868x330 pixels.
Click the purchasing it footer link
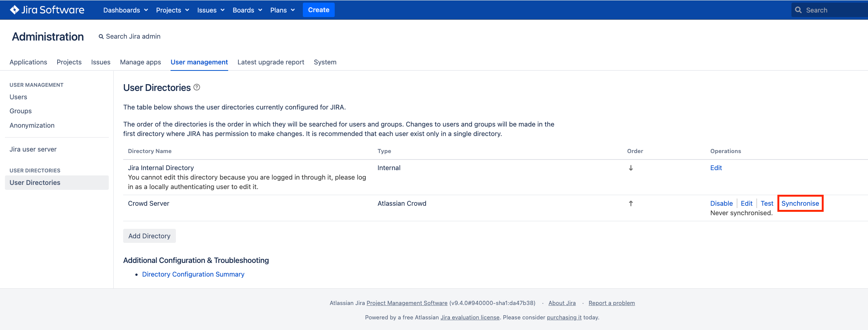[564, 317]
